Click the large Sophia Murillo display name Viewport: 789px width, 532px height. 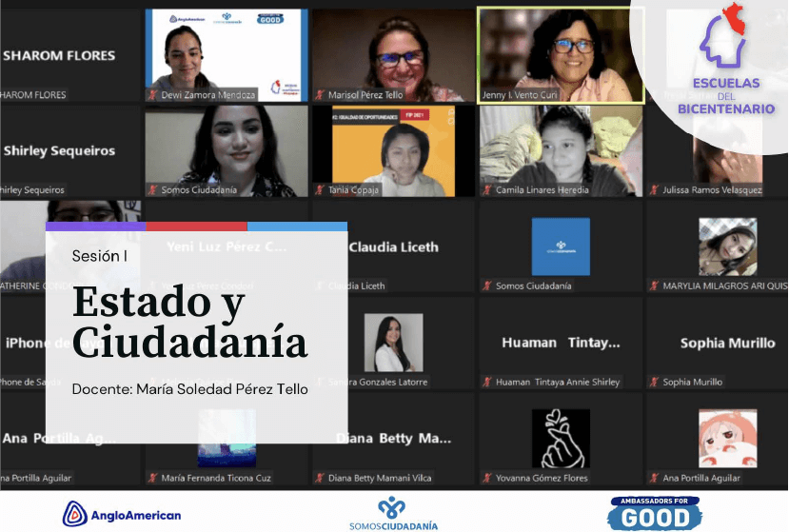pyautogui.click(x=727, y=344)
